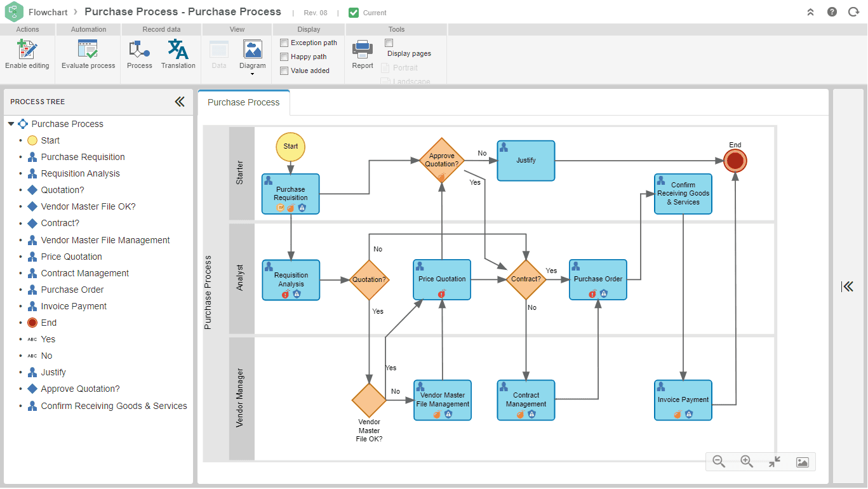The image size is (868, 489).
Task: Check the Happy path option
Action: 283,57
